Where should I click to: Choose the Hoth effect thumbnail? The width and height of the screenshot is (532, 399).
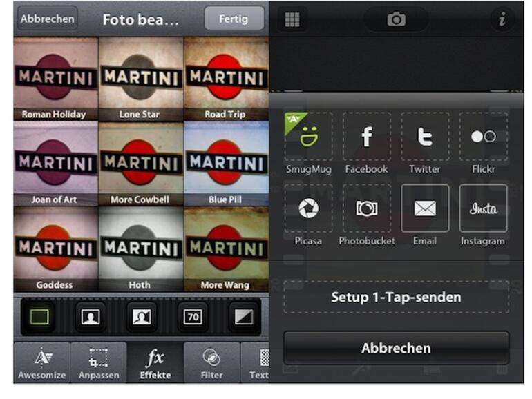coord(141,249)
